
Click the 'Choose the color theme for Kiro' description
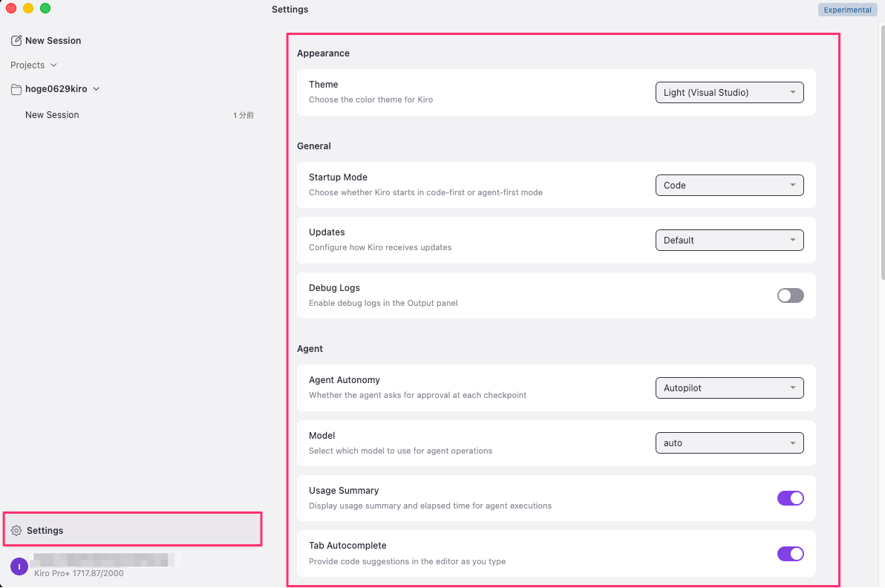coord(370,100)
